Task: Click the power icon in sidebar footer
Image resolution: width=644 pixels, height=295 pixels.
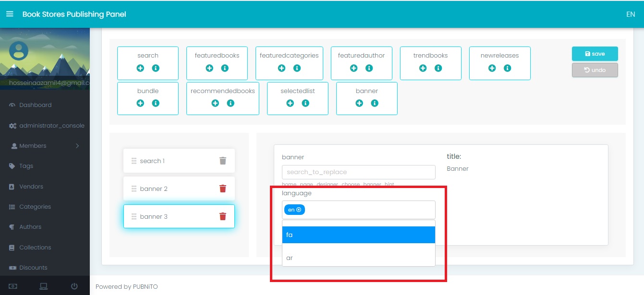Action: [74, 286]
